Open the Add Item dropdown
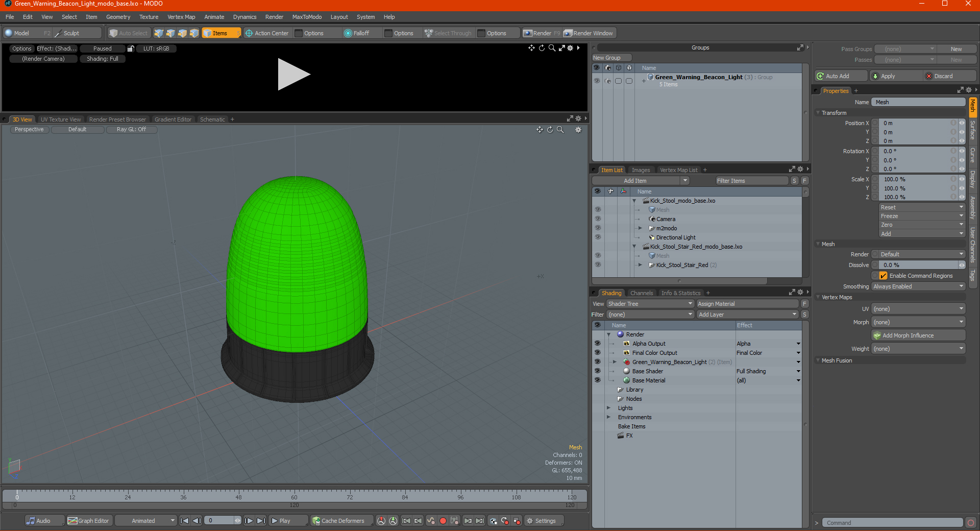980x531 pixels. (x=641, y=181)
